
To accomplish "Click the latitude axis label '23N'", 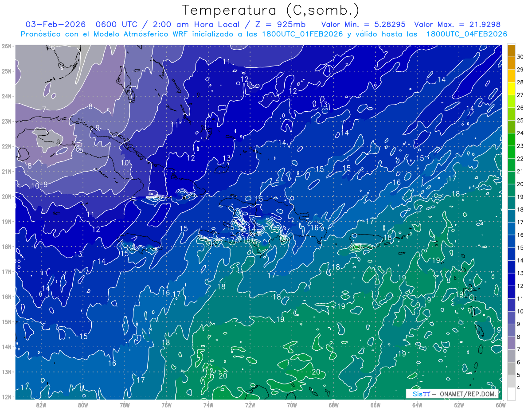I will click(7, 121).
